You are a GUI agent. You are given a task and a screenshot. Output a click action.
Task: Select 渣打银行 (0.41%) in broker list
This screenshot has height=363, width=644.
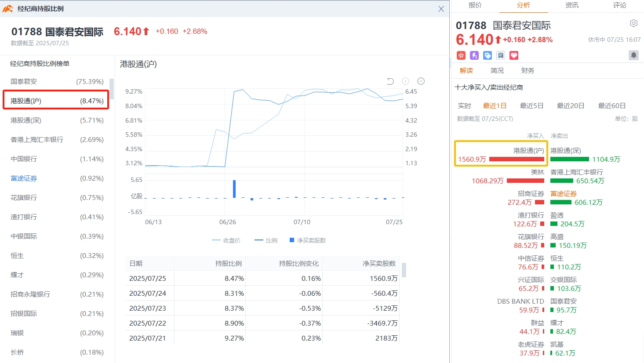coord(57,217)
